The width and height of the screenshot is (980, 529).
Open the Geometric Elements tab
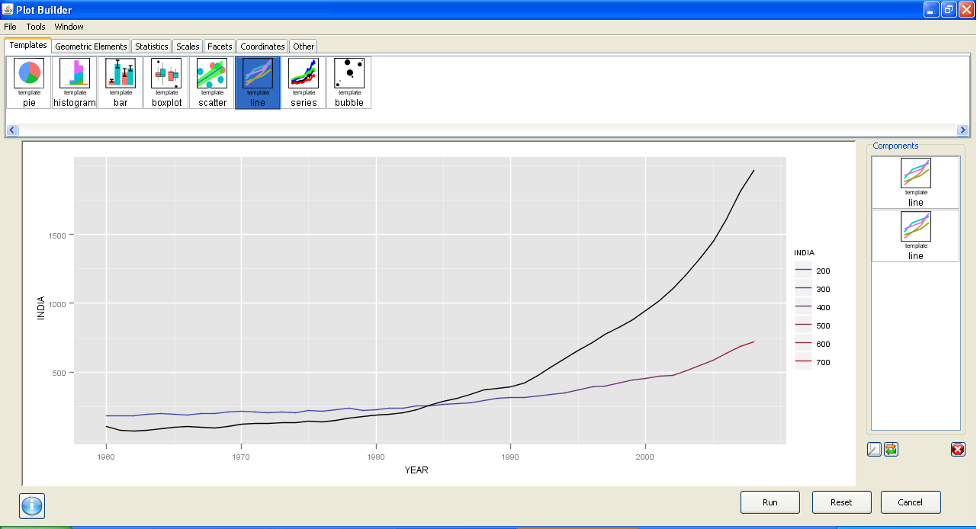91,46
